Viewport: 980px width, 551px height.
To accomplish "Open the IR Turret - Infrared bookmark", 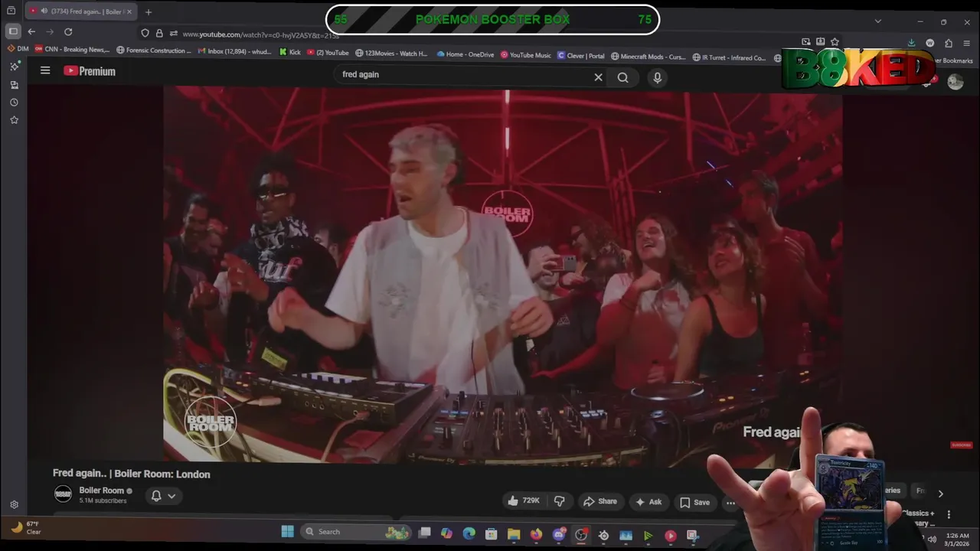I will pyautogui.click(x=729, y=57).
